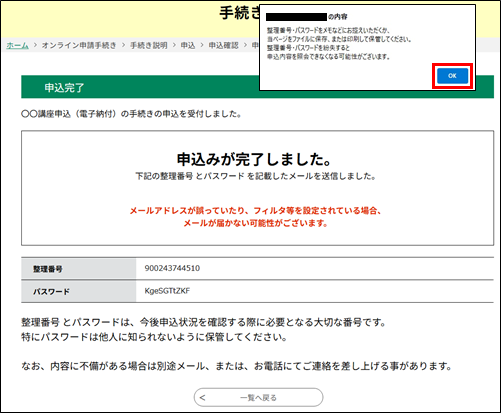Open the ホーム breadcrumb link
The image size is (501, 413).
(x=17, y=45)
